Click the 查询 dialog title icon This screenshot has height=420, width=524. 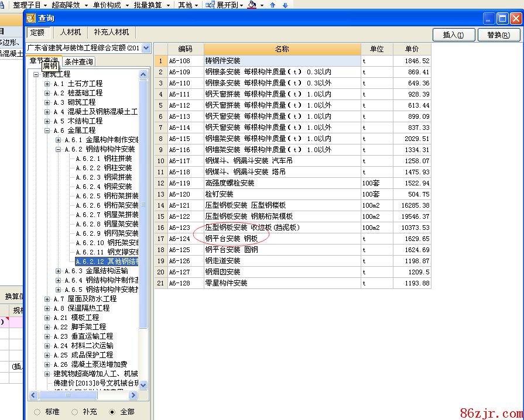pos(31,19)
